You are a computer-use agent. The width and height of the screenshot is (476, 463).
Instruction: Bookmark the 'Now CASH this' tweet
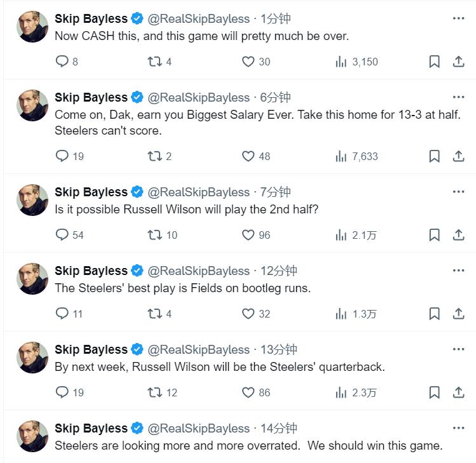pyautogui.click(x=434, y=62)
